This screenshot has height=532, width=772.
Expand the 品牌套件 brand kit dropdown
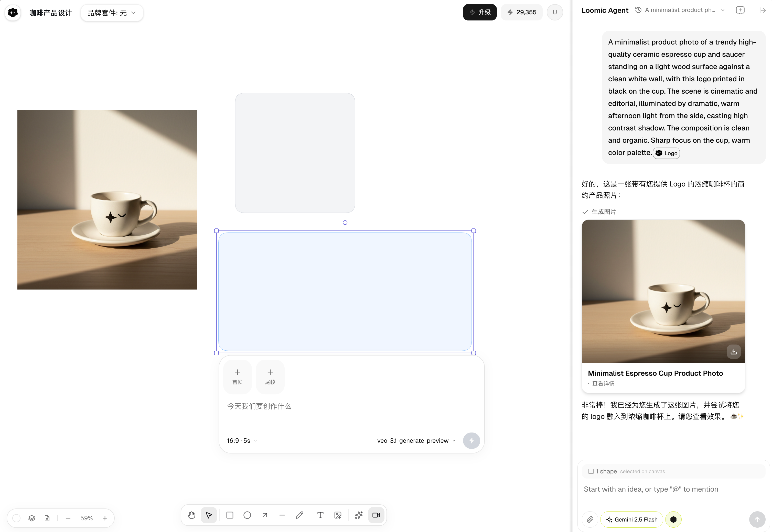[x=112, y=13]
